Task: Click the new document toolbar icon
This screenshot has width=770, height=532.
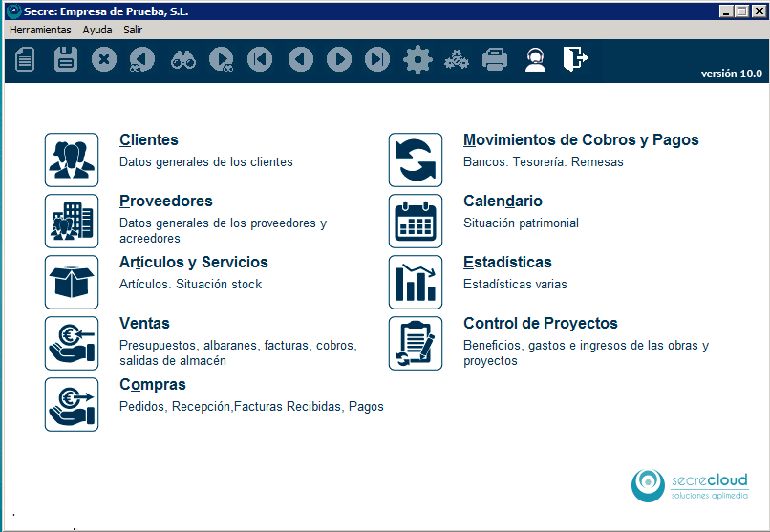Action: point(25,60)
